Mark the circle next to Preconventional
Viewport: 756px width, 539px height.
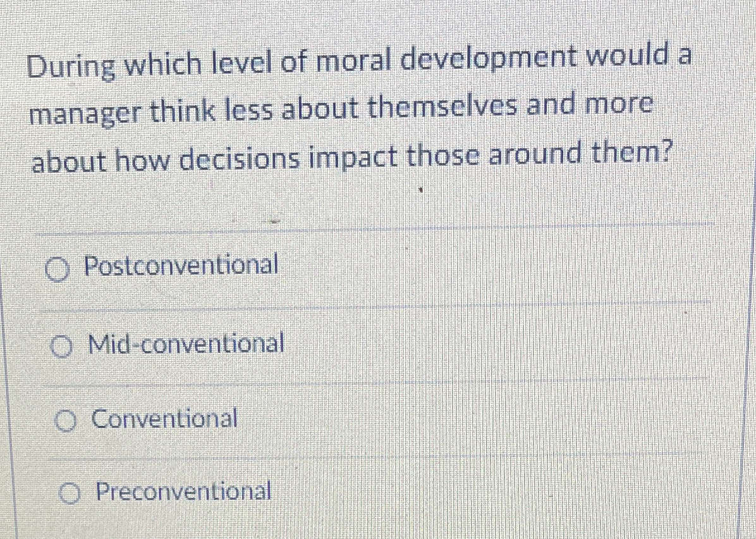[x=70, y=493]
